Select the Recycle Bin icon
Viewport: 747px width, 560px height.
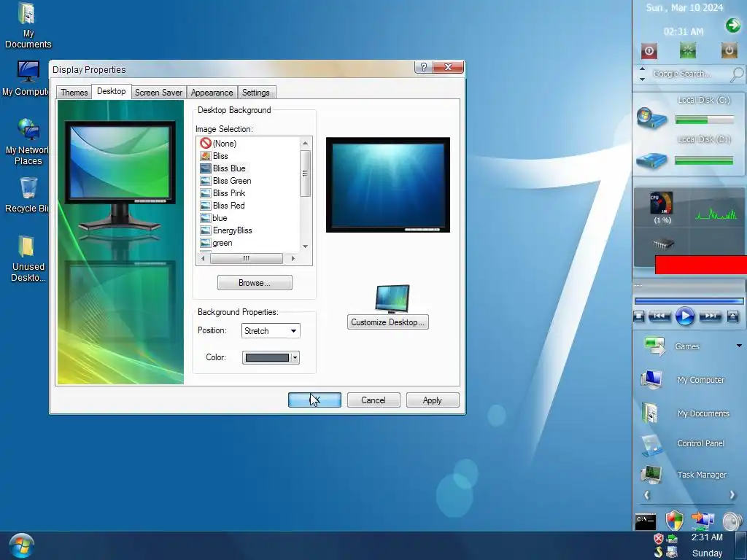click(27, 195)
